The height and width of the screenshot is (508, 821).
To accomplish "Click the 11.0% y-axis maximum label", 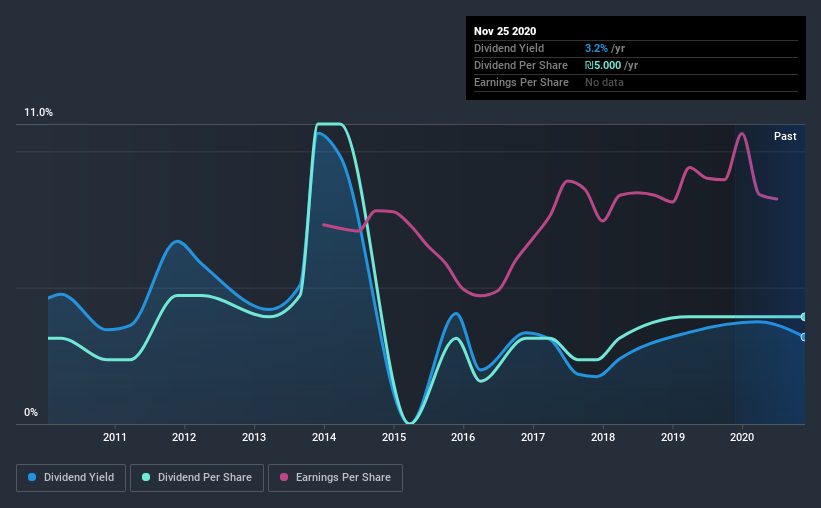I will 39,113.
